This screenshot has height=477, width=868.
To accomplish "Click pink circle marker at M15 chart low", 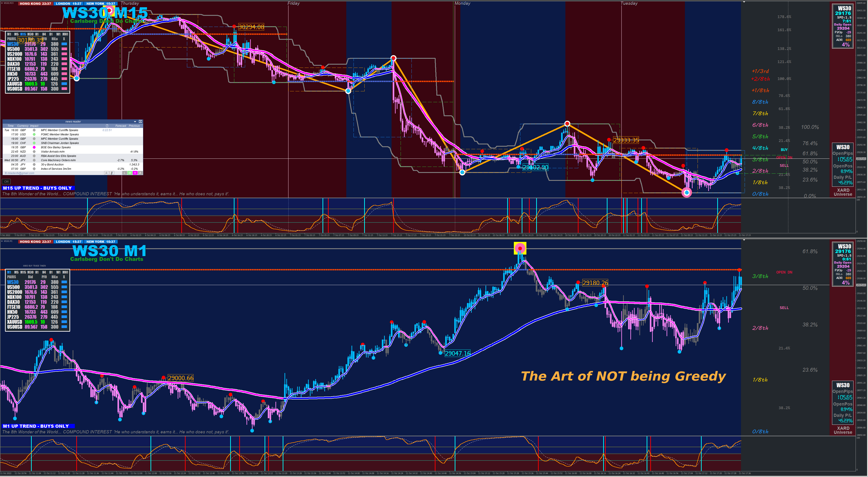I will [x=686, y=193].
